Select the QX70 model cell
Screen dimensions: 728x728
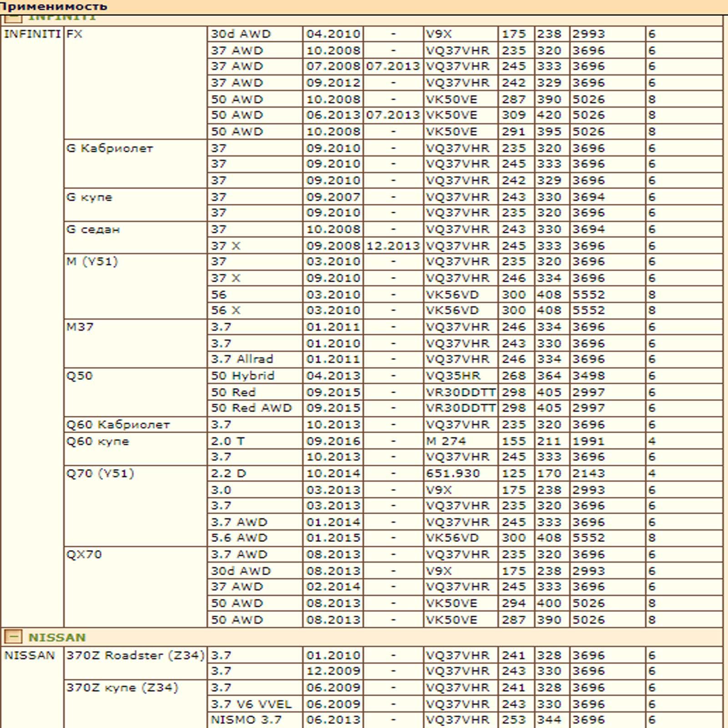pos(84,555)
